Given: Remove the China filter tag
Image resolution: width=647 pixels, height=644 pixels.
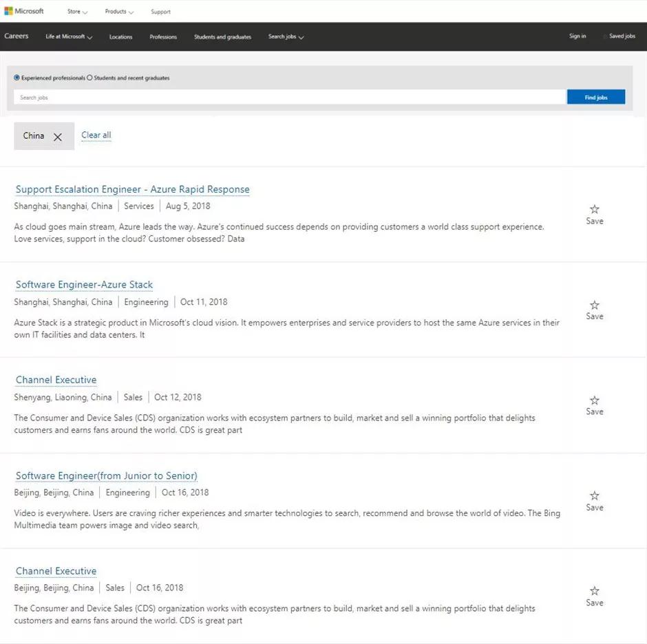Looking at the screenshot, I should tap(58, 137).
